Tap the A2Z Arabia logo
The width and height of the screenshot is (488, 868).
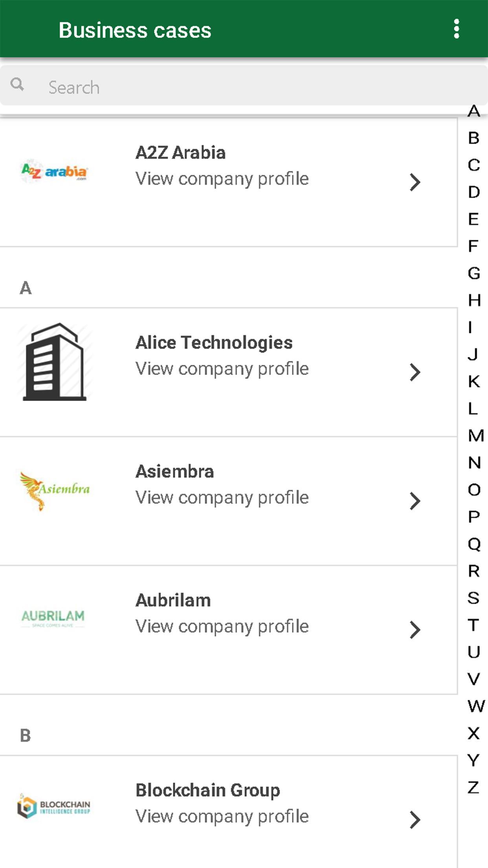coord(54,172)
